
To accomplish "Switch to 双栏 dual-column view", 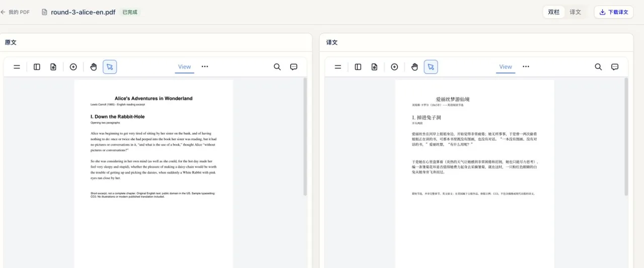I will (553, 12).
